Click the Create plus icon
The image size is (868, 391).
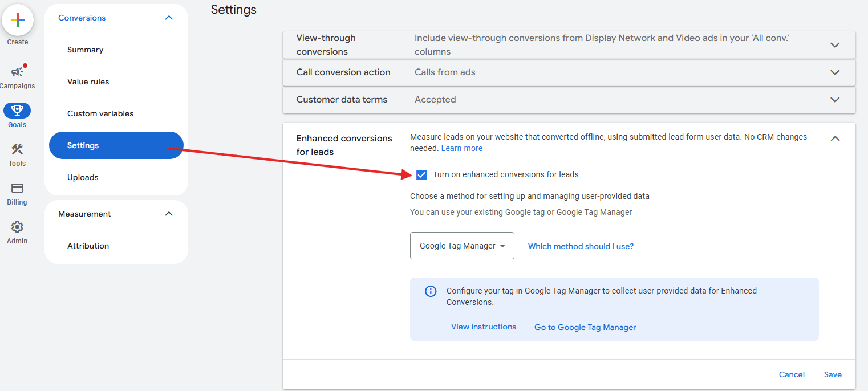18,20
